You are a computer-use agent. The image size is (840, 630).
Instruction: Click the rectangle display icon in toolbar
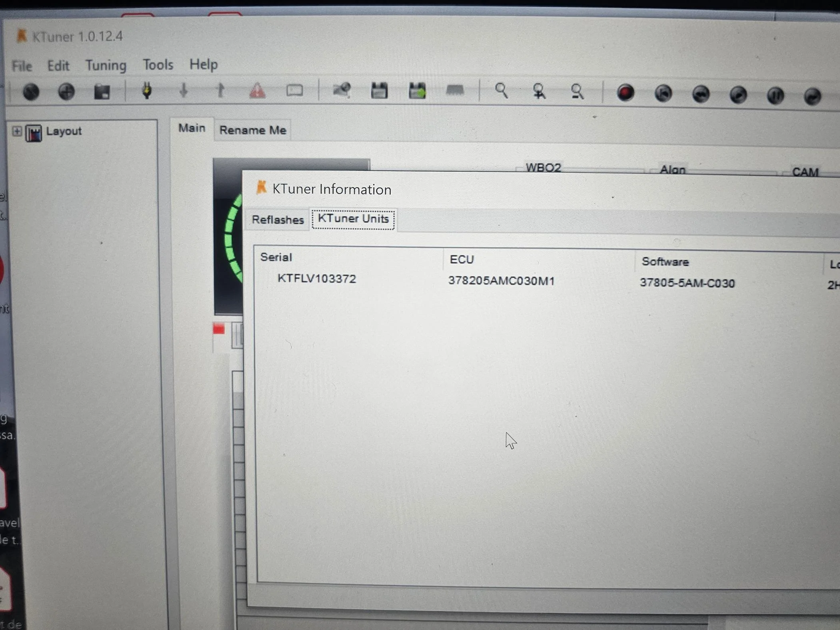click(294, 91)
